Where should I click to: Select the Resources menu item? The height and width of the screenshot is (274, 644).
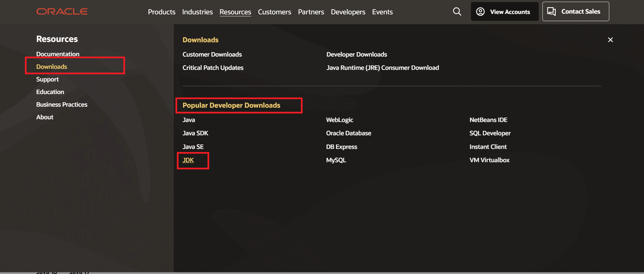click(x=235, y=12)
